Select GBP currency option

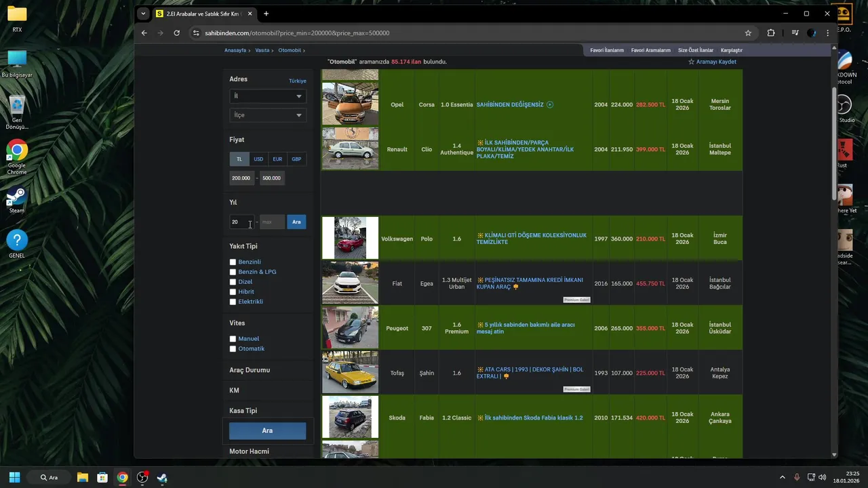point(296,159)
